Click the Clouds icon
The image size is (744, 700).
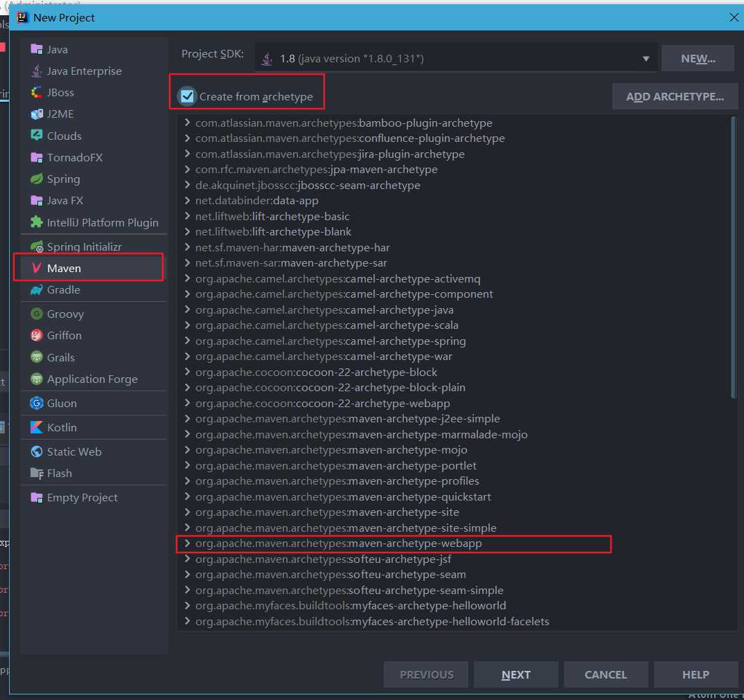tap(37, 136)
